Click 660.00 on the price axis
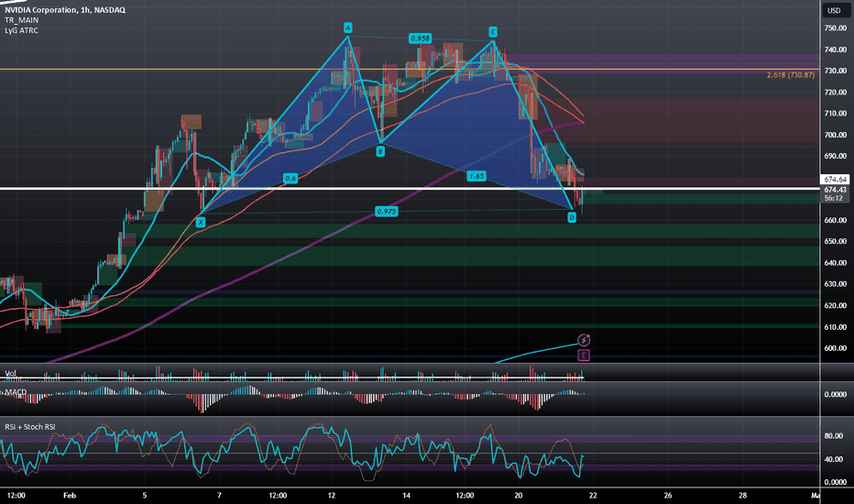 (x=835, y=220)
